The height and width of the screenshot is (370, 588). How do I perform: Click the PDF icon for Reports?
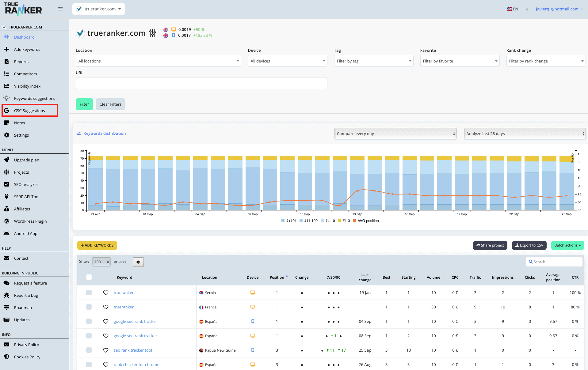point(6,62)
